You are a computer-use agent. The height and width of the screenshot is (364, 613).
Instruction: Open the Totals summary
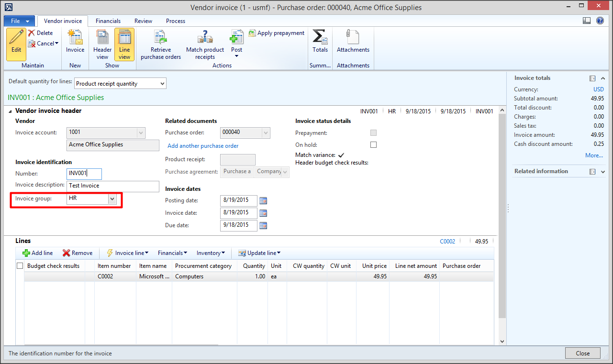[320, 43]
